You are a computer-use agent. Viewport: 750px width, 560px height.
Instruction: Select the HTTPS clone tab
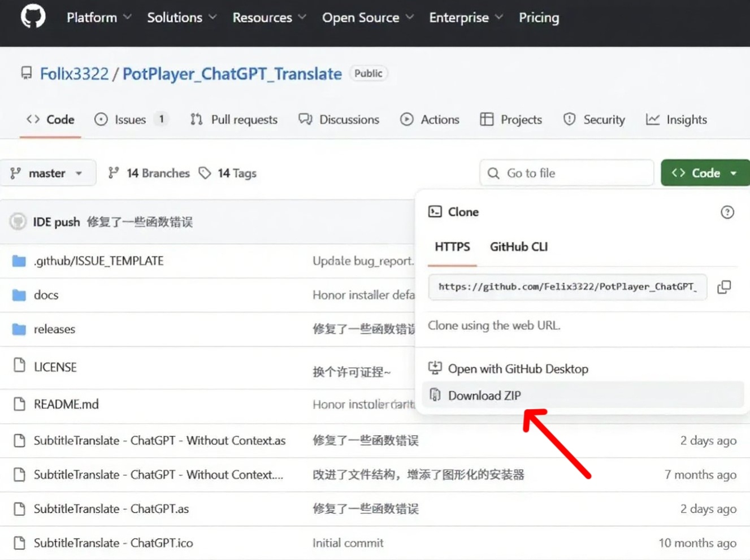[452, 247]
